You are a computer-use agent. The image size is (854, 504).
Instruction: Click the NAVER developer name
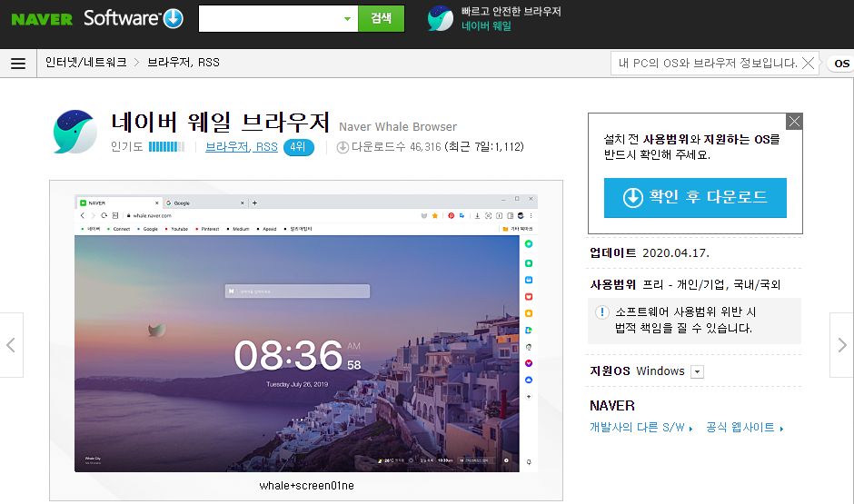click(x=612, y=406)
